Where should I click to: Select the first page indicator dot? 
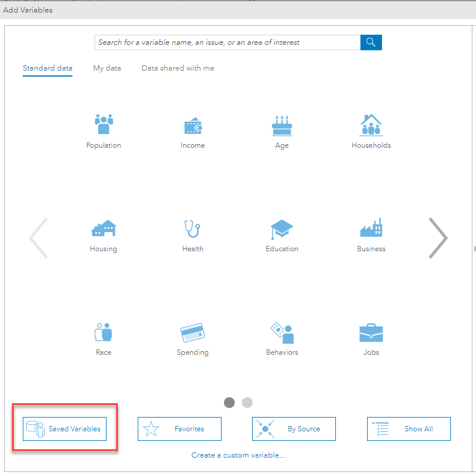pyautogui.click(x=229, y=403)
